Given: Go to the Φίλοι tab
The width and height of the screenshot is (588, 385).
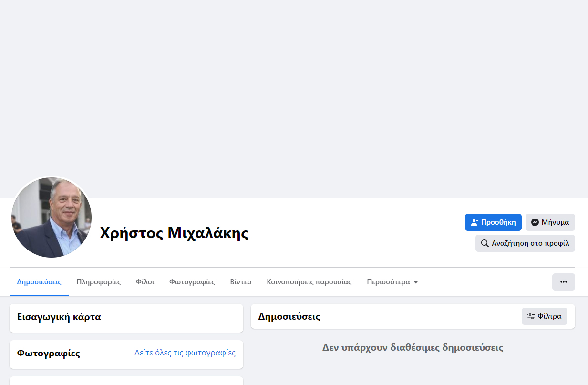Looking at the screenshot, I should [145, 282].
